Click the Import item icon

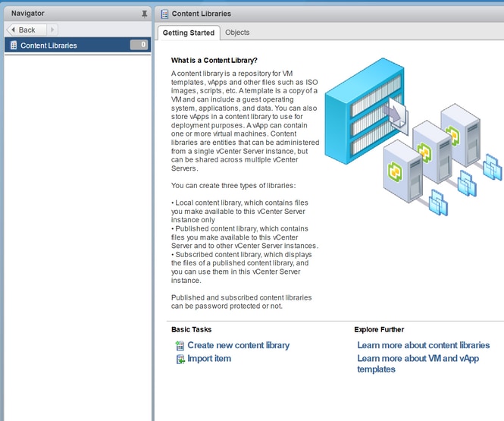point(180,359)
